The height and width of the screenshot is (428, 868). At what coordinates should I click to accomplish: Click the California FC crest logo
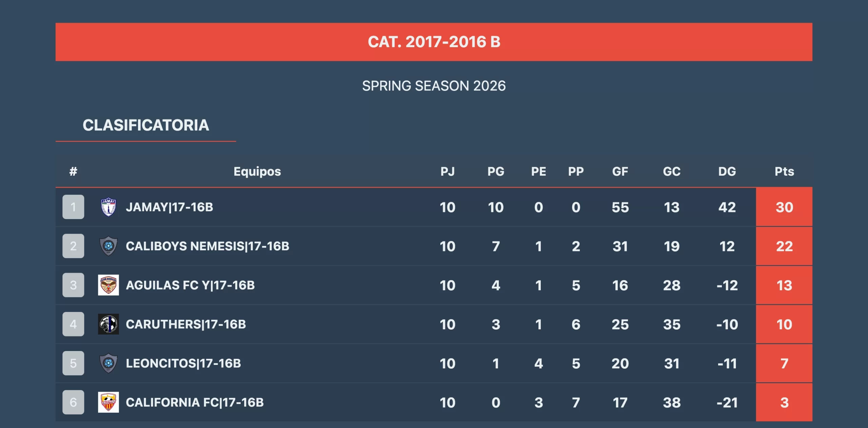(x=108, y=402)
